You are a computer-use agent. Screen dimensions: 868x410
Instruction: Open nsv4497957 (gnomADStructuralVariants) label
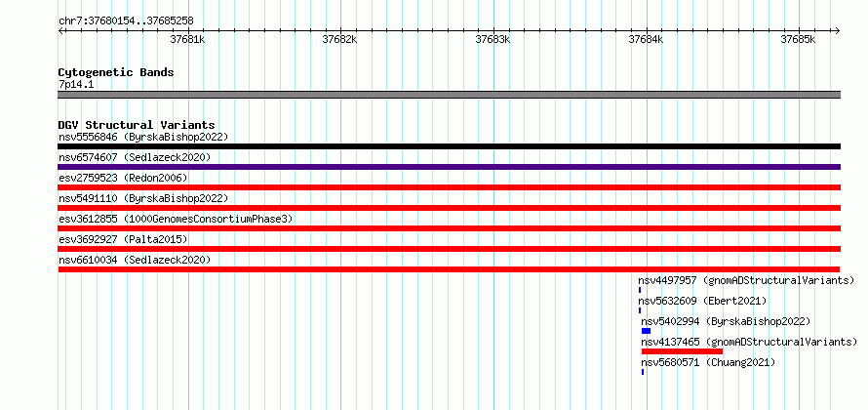(746, 280)
